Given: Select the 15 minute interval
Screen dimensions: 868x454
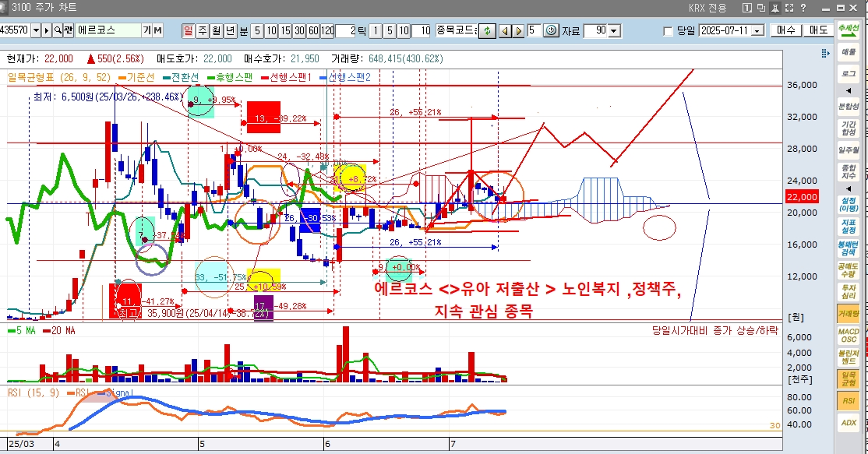Looking at the screenshot, I should click(285, 31).
